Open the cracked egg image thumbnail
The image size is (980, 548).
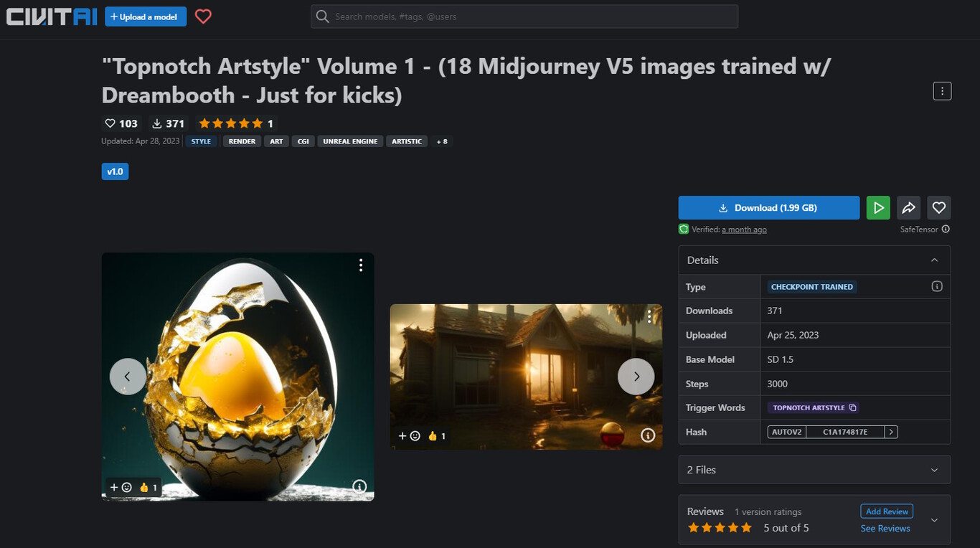[x=238, y=377]
